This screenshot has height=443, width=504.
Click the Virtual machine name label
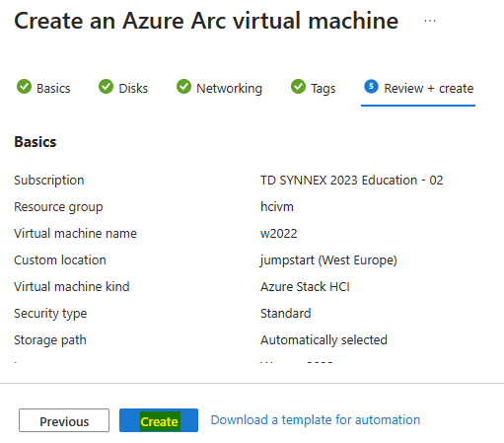point(75,234)
